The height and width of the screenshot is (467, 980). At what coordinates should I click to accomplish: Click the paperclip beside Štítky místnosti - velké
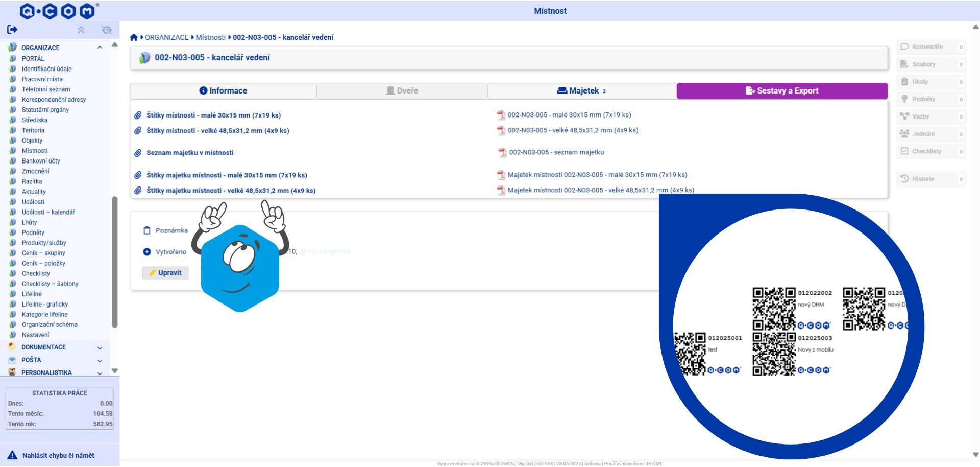click(138, 131)
